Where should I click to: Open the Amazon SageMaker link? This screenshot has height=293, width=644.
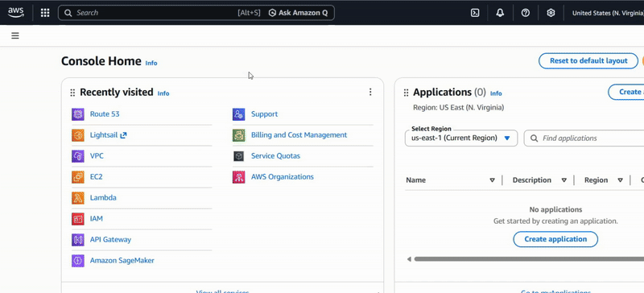pos(122,261)
